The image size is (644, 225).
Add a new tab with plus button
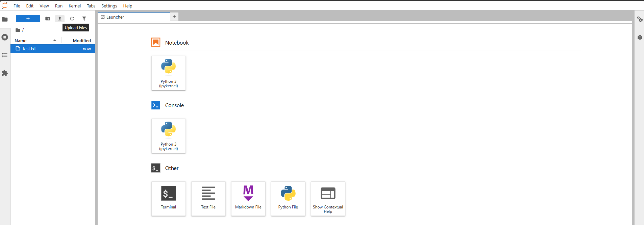coord(174,17)
